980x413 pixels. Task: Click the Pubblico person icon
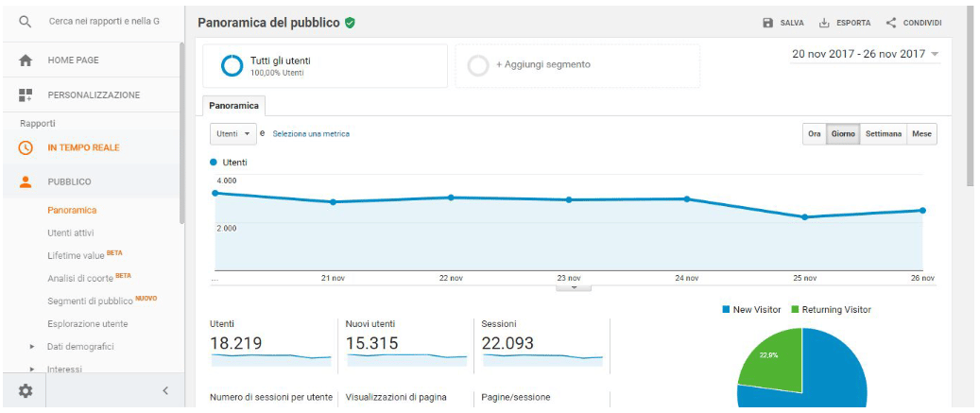click(25, 181)
